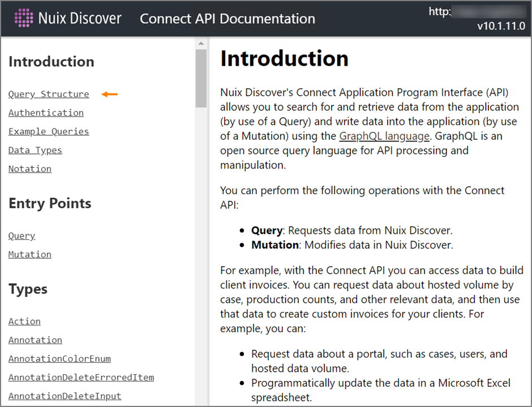Select the Notation sidebar link

(30, 169)
